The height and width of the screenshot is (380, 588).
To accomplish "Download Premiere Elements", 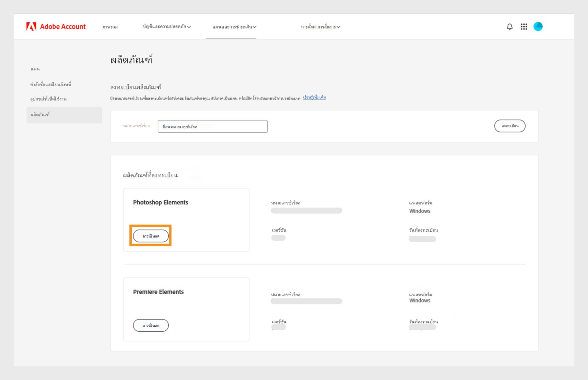I will (151, 325).
